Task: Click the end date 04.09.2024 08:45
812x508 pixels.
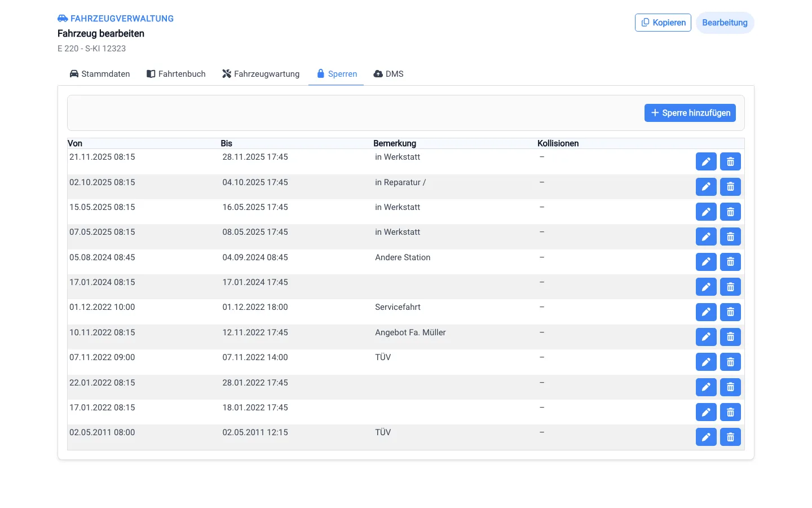Action: tap(255, 257)
